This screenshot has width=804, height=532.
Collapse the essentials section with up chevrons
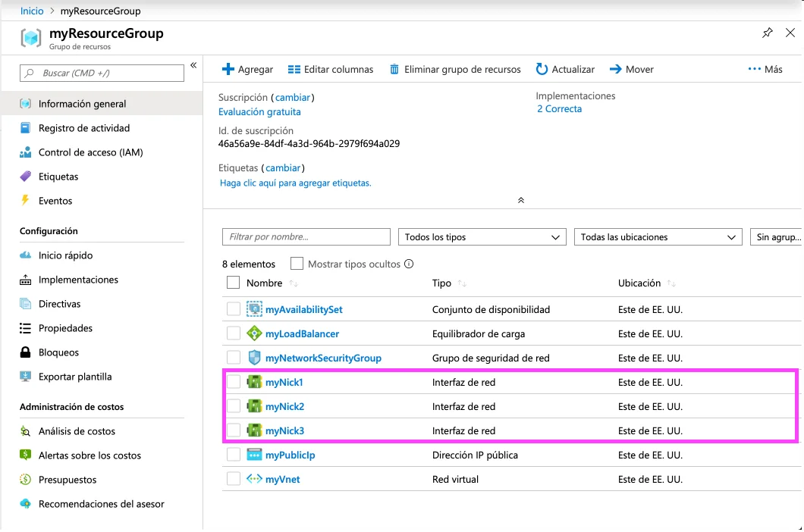coord(521,200)
